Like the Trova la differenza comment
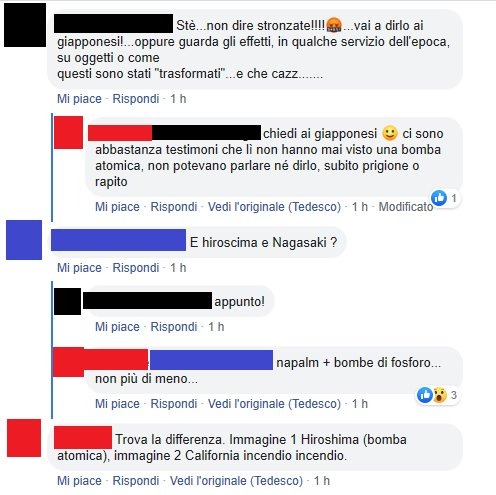 pyautogui.click(x=79, y=481)
